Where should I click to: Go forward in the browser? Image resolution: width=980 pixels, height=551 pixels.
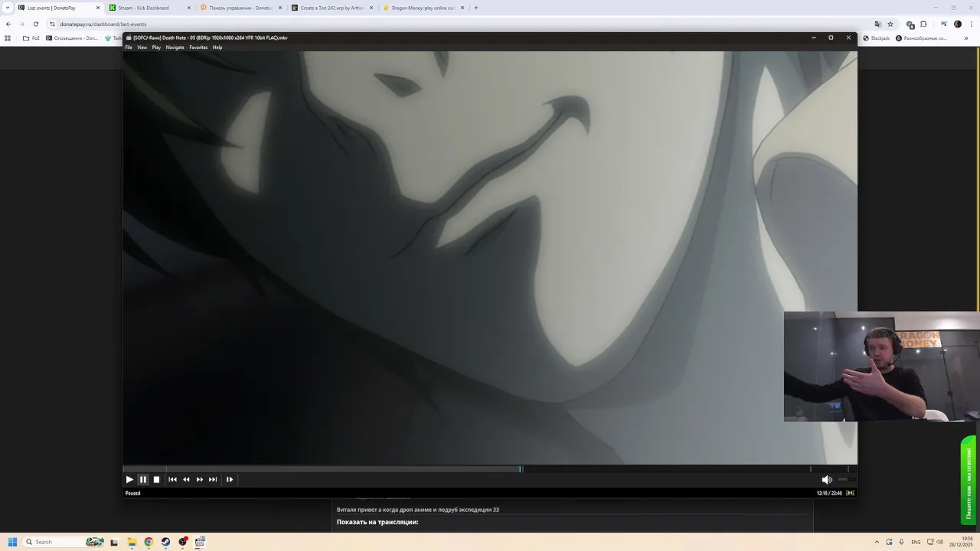21,24
